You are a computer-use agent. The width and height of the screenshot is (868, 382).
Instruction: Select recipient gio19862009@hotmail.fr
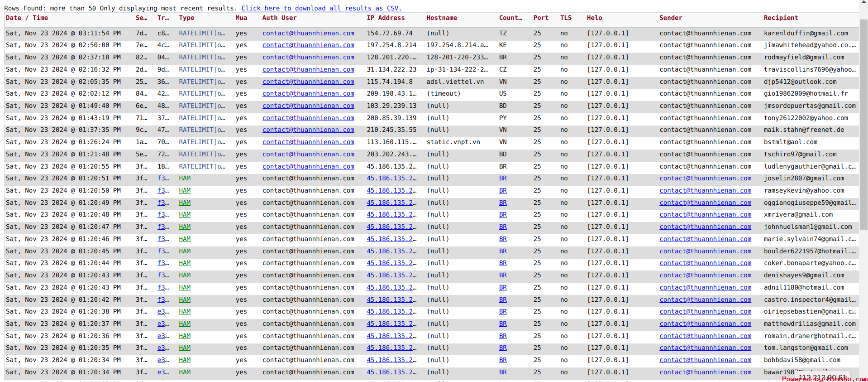click(806, 94)
